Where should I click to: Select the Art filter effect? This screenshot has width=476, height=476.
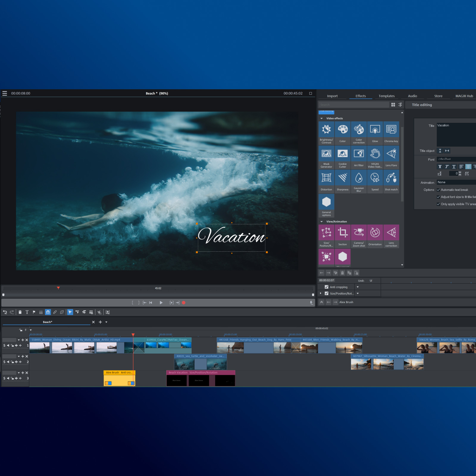(359, 157)
